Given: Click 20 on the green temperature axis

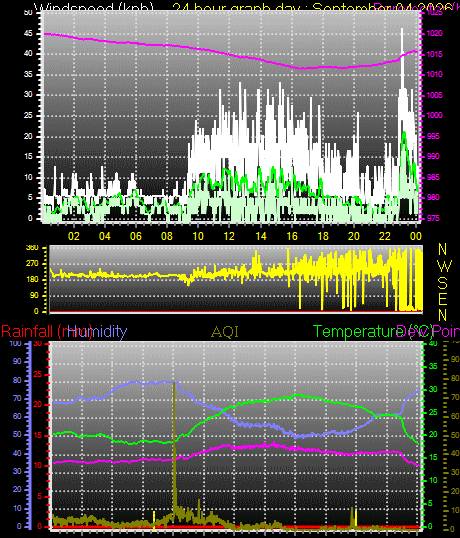Looking at the screenshot, I should point(434,435).
